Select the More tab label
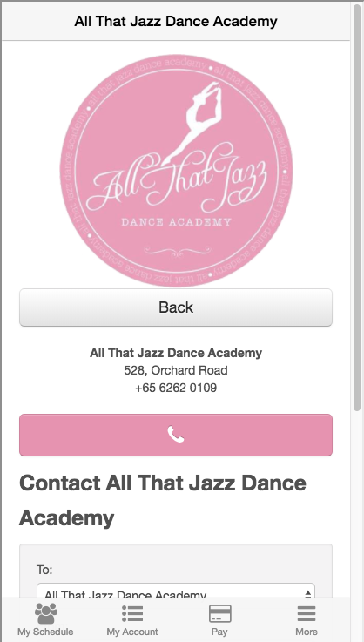The width and height of the screenshot is (364, 642). pos(307,632)
